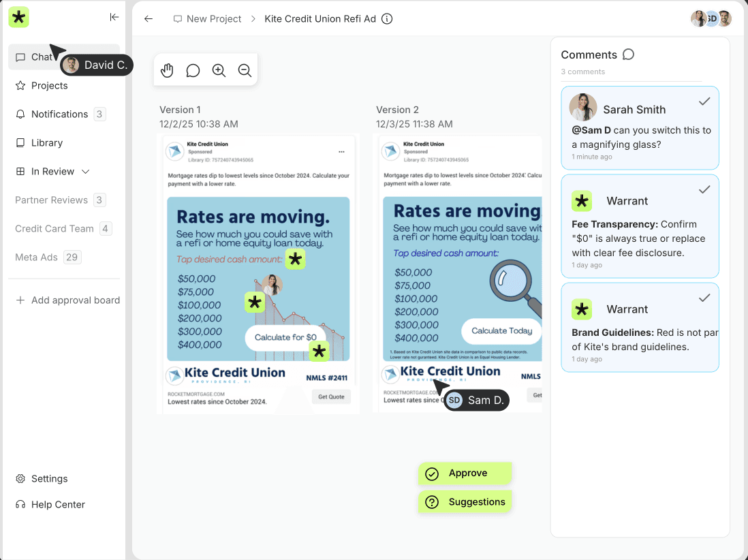
Task: Zoom in with the magnifier plus
Action: coord(219,70)
